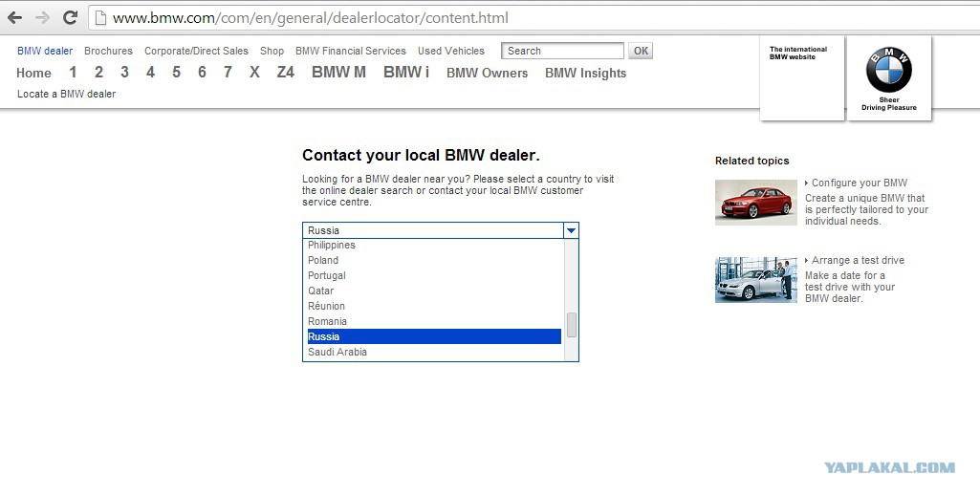This screenshot has height=496, width=980.
Task: Go to the Home menu item
Action: (x=33, y=73)
